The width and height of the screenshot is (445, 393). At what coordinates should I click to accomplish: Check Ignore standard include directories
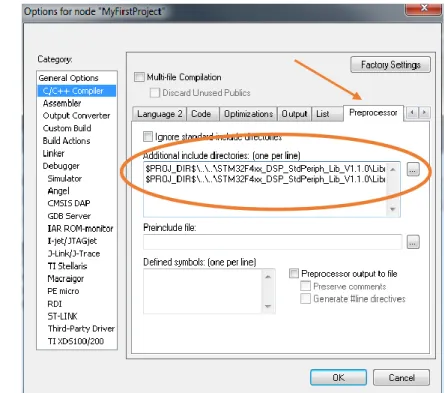[148, 136]
